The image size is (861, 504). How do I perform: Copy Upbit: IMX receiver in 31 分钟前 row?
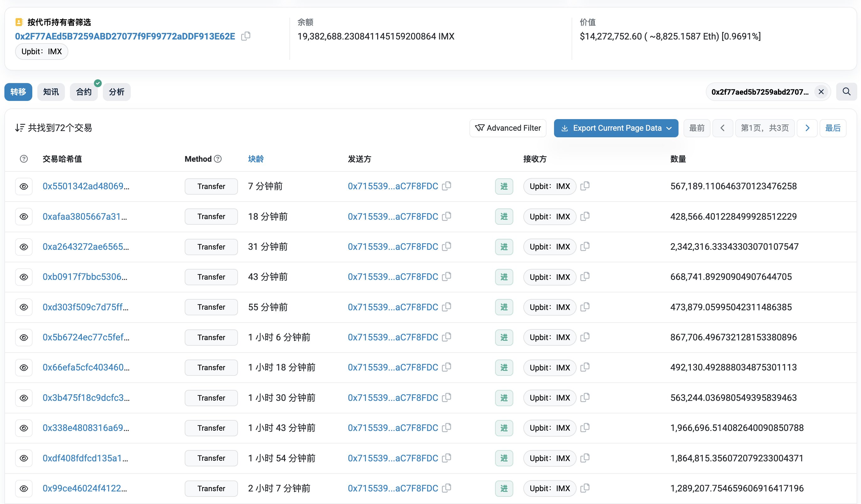click(x=584, y=247)
